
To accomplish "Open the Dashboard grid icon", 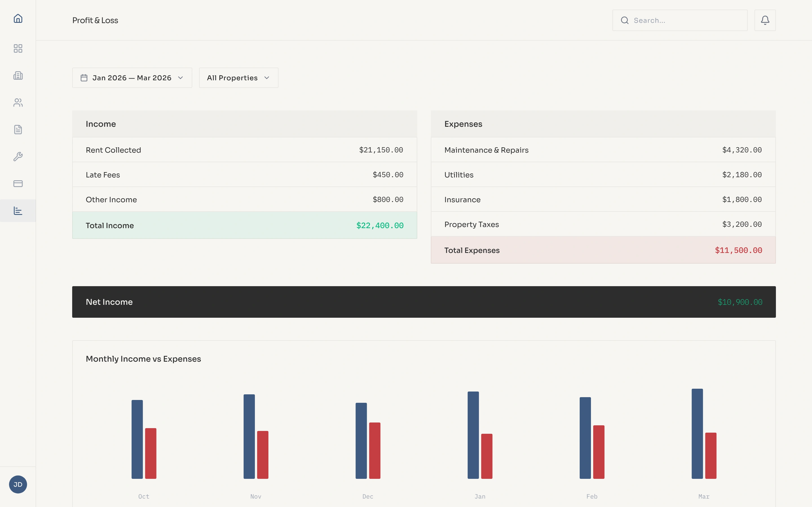I will click(x=18, y=49).
